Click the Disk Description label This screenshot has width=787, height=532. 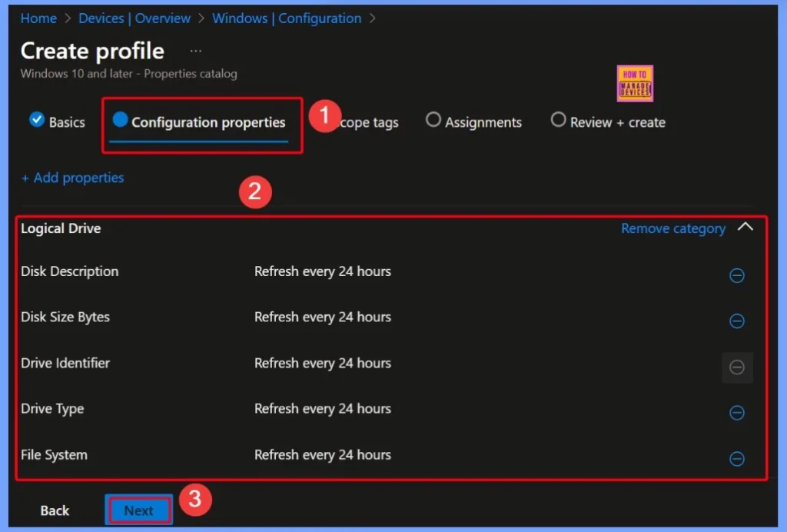70,271
